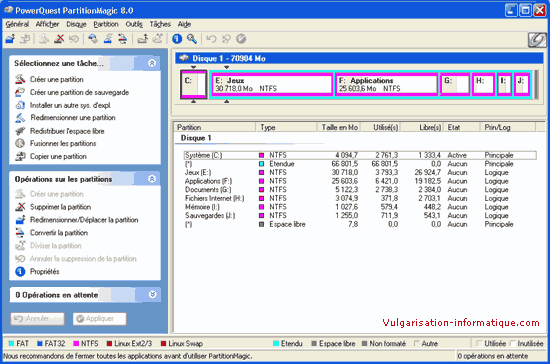This screenshot has width=550, height=364.
Task: Click the Annuler button
Action: point(38,318)
